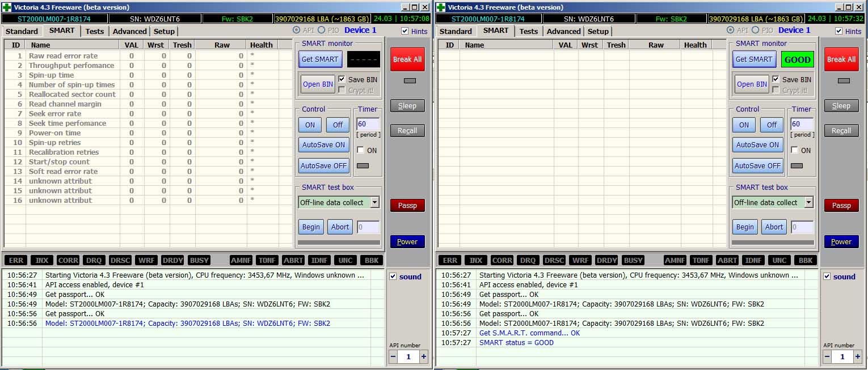Toggle Save BIN checkbox in right window
The height and width of the screenshot is (370, 868).
(x=776, y=79)
